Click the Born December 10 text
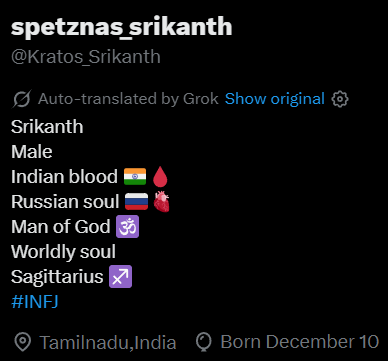This screenshot has width=388, height=361. click(x=300, y=342)
